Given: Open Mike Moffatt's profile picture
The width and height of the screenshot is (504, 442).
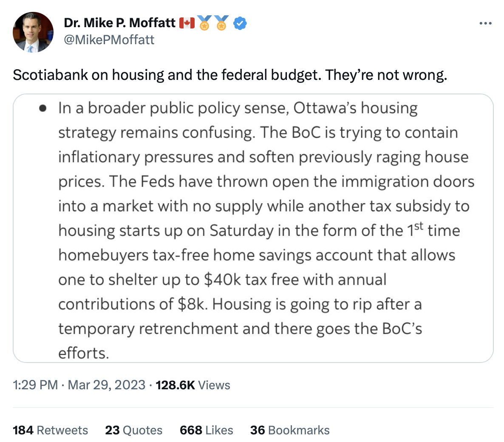Looking at the screenshot, I should (33, 32).
